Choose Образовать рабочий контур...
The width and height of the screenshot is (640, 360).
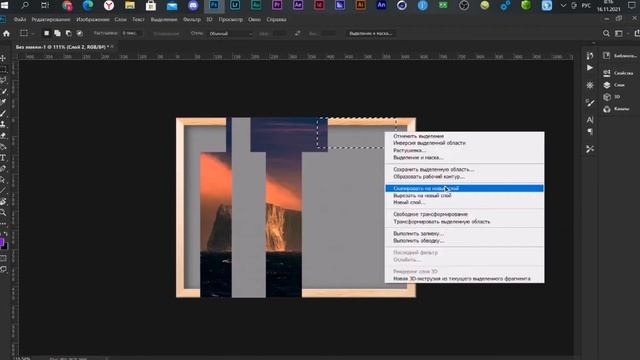464,176
